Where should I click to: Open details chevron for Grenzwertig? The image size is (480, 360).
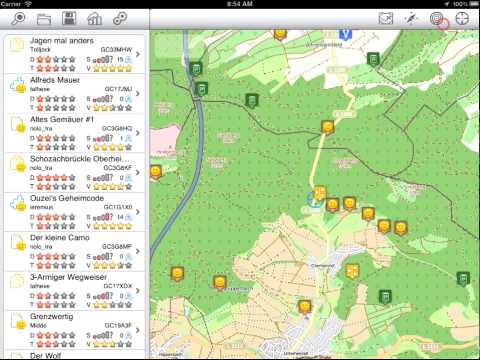pos(138,330)
